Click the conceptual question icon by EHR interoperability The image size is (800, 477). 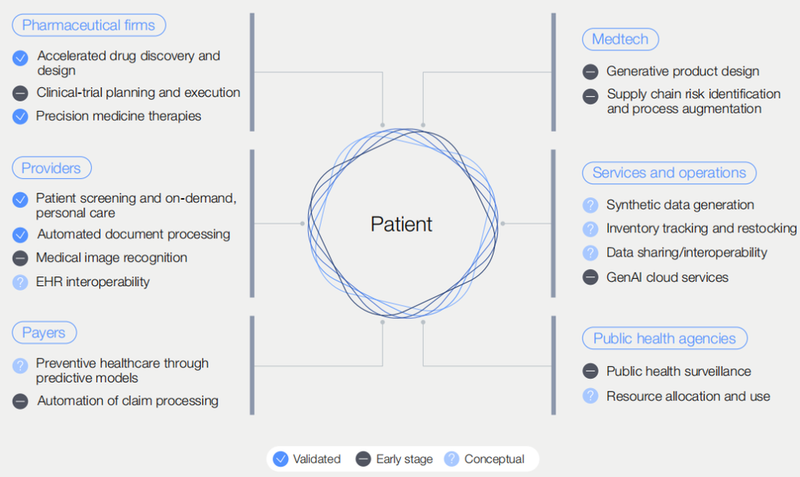point(20,282)
